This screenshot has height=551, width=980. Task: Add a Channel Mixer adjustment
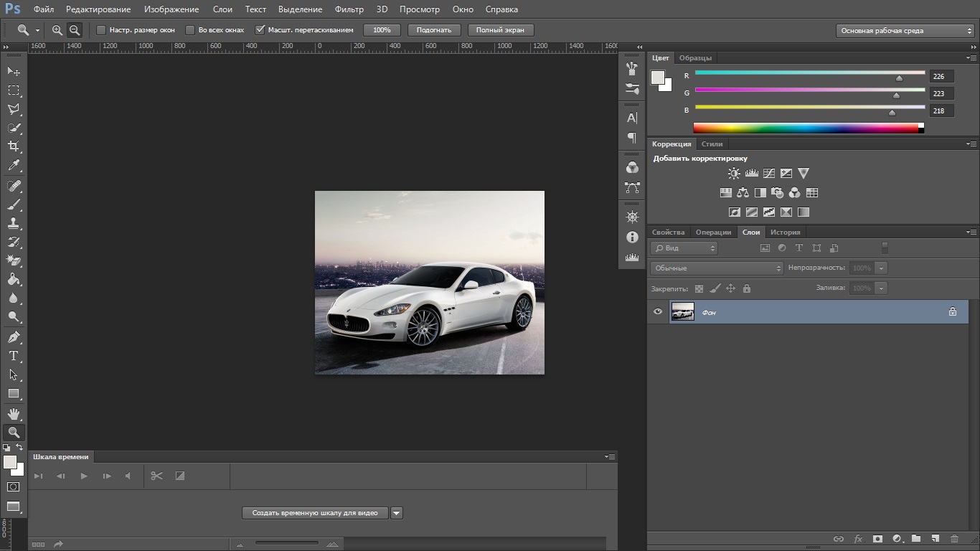(x=795, y=192)
